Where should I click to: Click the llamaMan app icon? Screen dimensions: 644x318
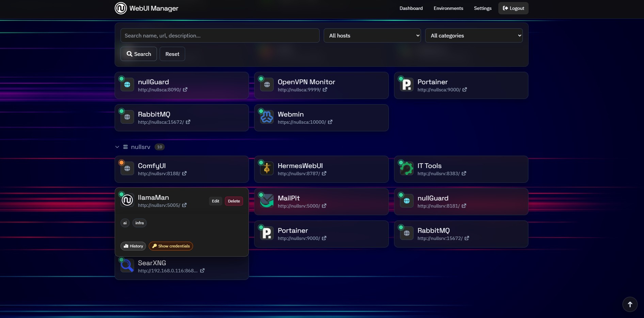127,200
